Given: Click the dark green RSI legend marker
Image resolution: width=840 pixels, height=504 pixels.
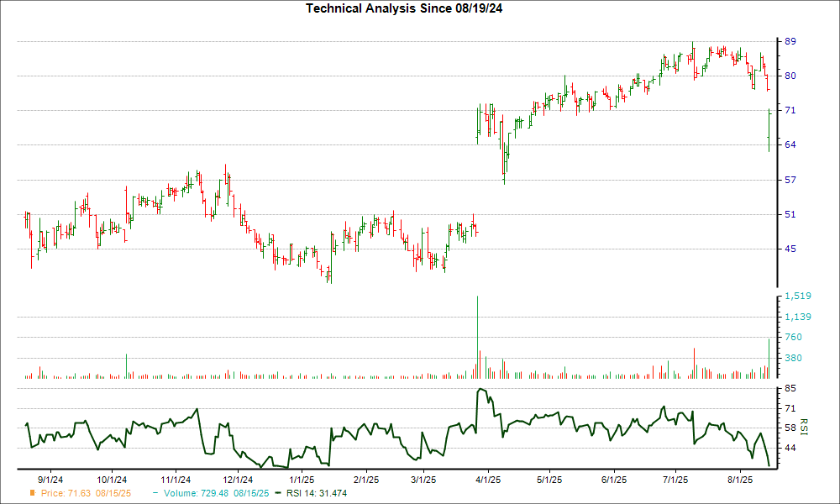Looking at the screenshot, I should pos(277,493).
